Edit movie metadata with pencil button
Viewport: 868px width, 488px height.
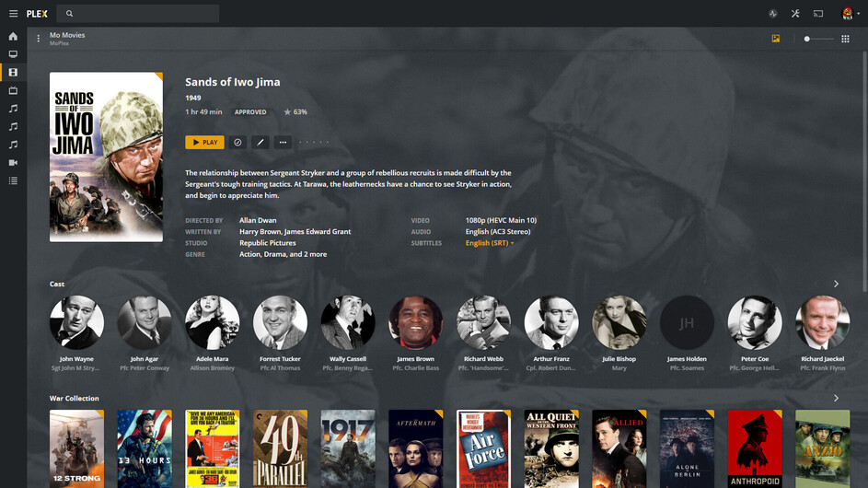point(260,143)
